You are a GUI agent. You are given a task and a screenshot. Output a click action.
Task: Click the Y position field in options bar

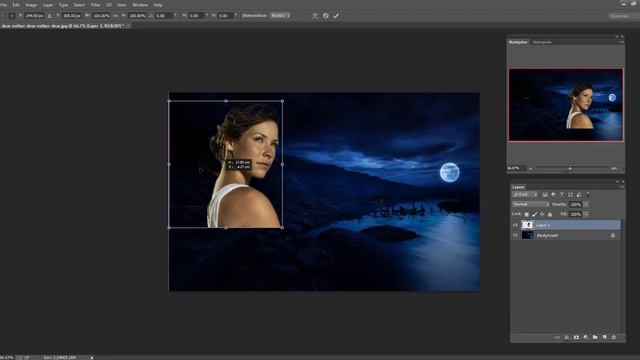point(72,16)
